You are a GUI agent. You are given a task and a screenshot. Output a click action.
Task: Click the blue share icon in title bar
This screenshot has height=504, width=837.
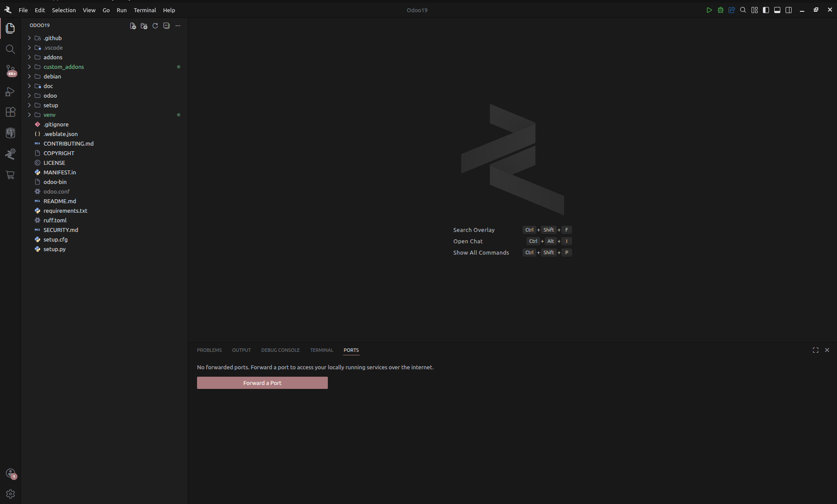point(732,10)
